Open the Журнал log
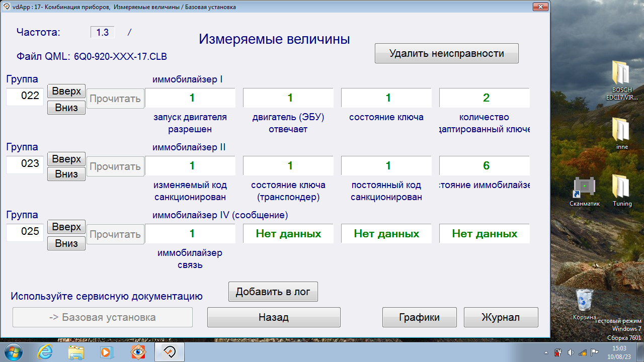The width and height of the screenshot is (644, 362). click(501, 317)
